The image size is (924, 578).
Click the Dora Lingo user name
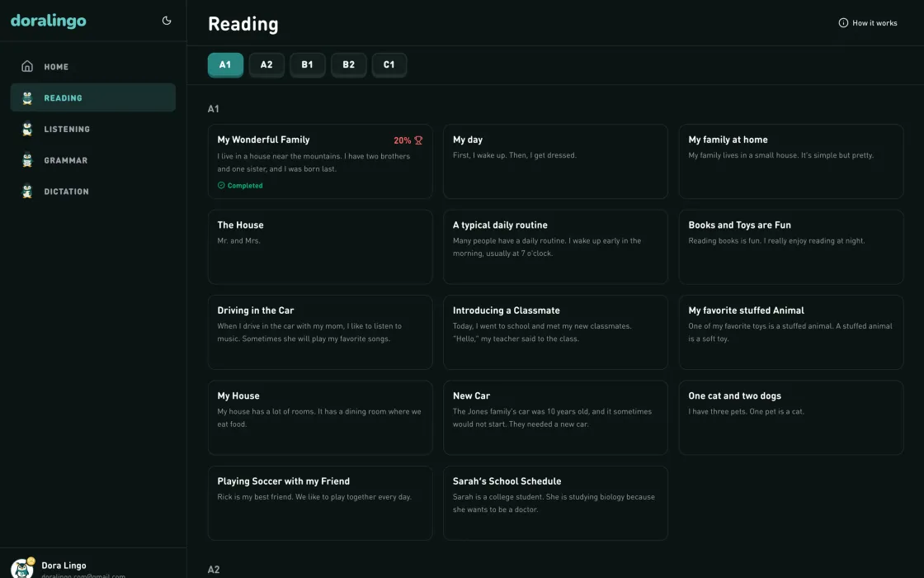64,565
